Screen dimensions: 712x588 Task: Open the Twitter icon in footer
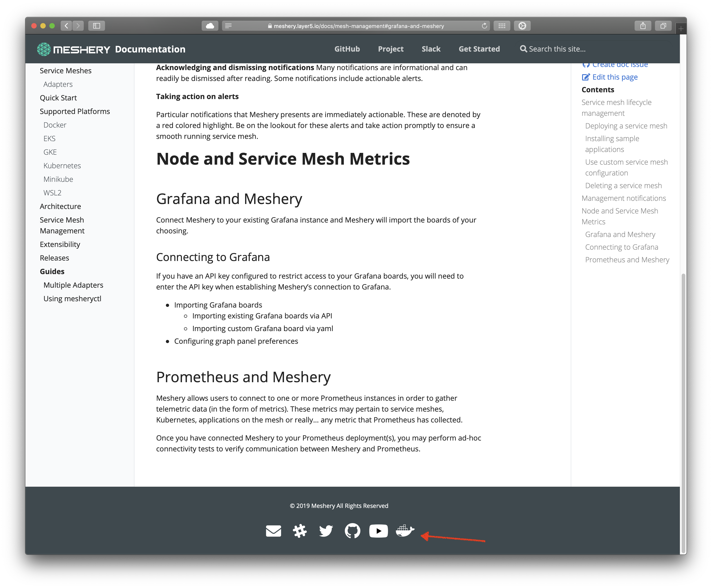(326, 531)
